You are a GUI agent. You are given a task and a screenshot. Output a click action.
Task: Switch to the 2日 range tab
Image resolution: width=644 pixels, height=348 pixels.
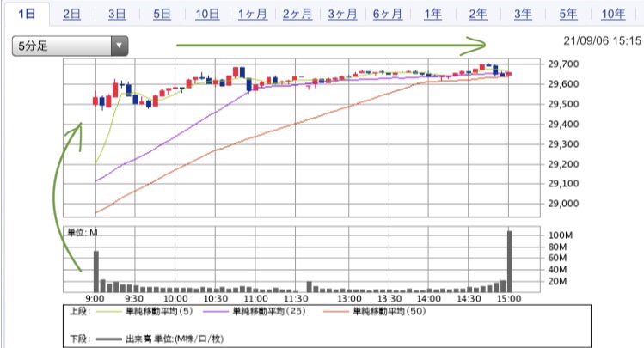(x=71, y=14)
